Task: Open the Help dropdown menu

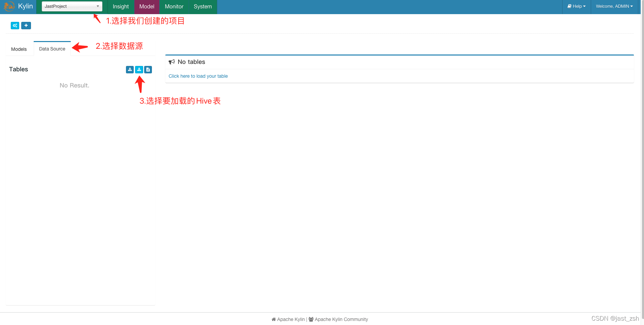Action: point(576,6)
